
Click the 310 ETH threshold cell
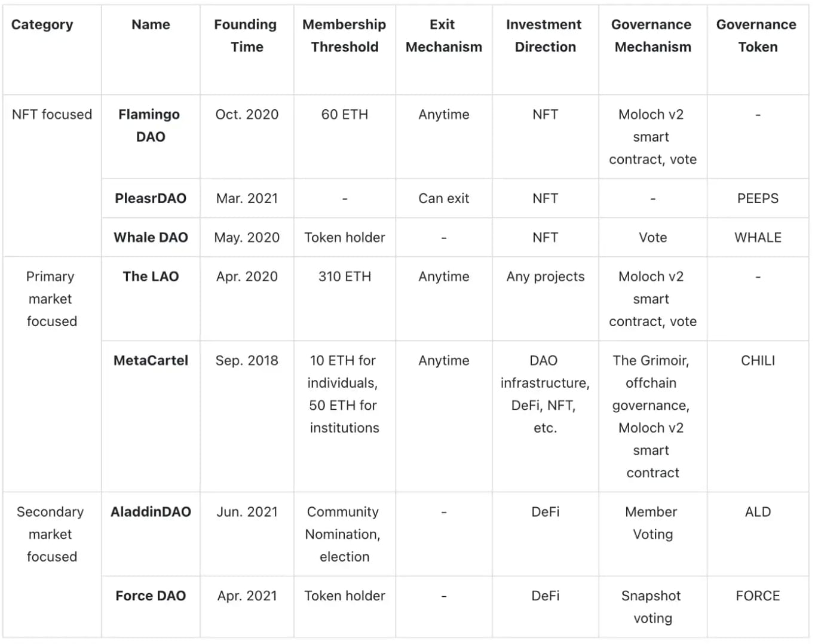point(345,276)
